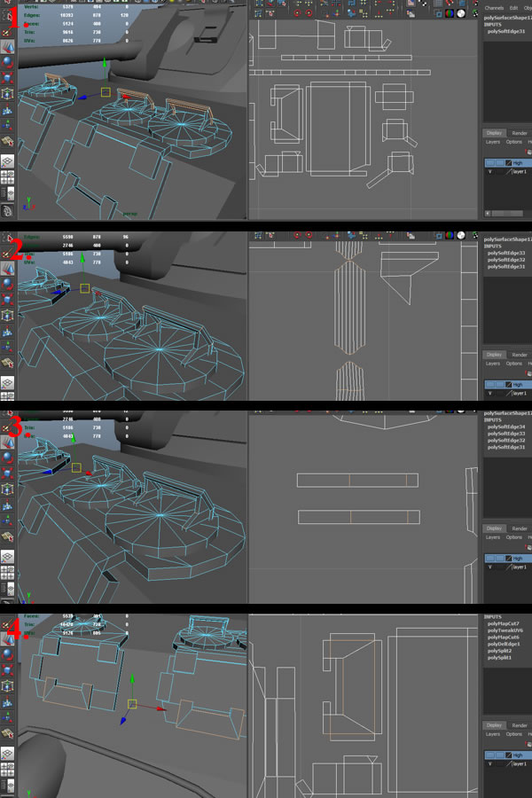532x798 pixels.
Task: Select Soft Modification tool in first screenshot
Action: [7, 109]
